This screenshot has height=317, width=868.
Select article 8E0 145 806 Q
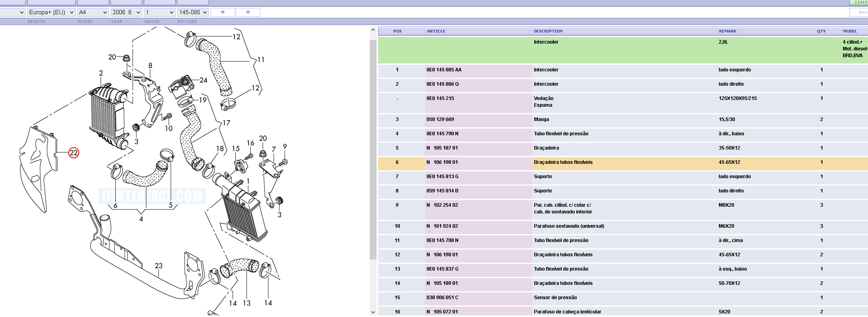pyautogui.click(x=442, y=84)
